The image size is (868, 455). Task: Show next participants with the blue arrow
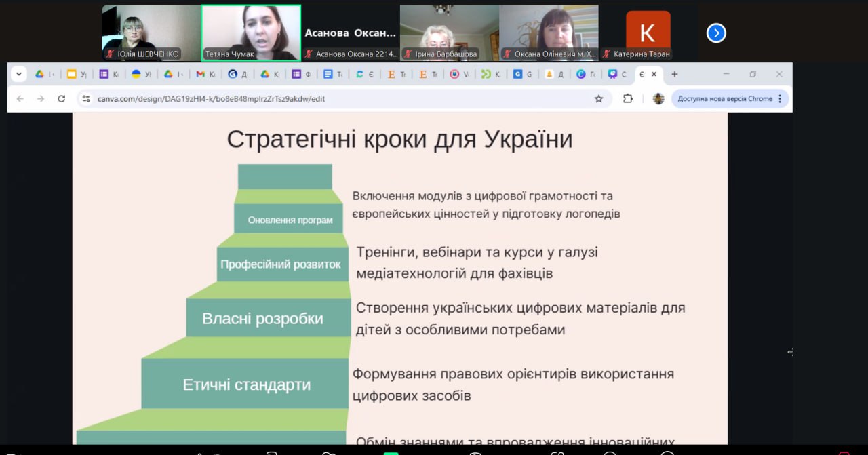(716, 33)
